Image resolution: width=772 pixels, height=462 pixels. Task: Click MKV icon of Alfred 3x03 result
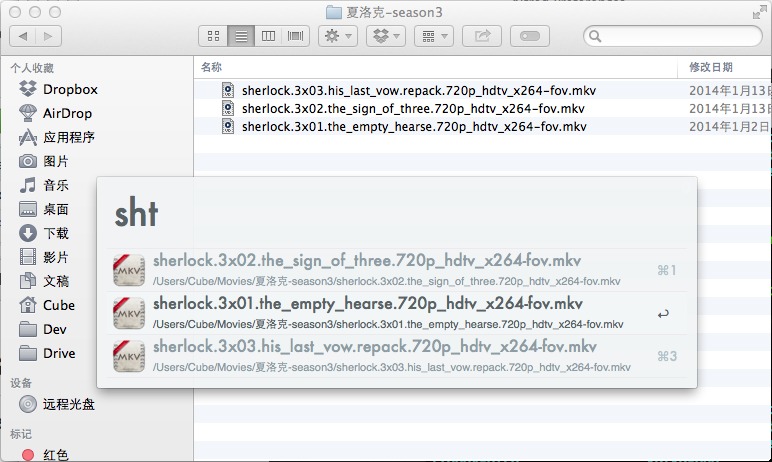click(129, 356)
